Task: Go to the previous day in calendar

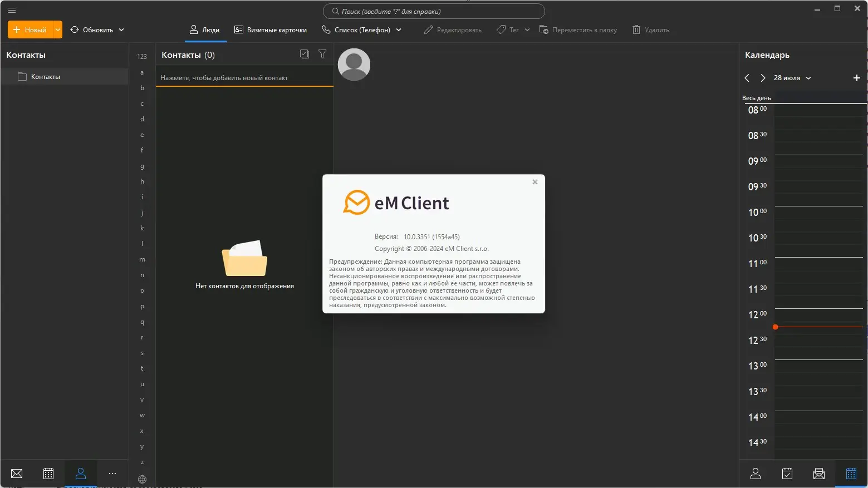Action: pyautogui.click(x=747, y=78)
